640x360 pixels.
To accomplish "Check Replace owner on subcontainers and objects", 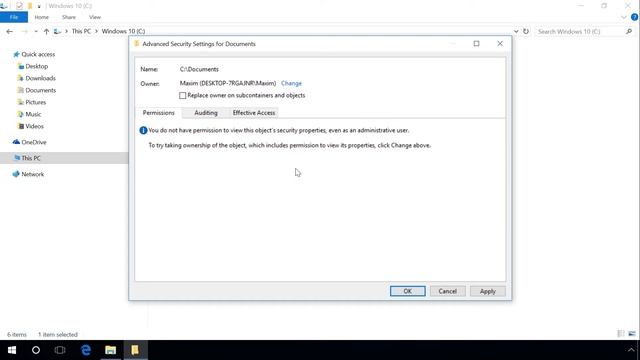I will pyautogui.click(x=182, y=96).
